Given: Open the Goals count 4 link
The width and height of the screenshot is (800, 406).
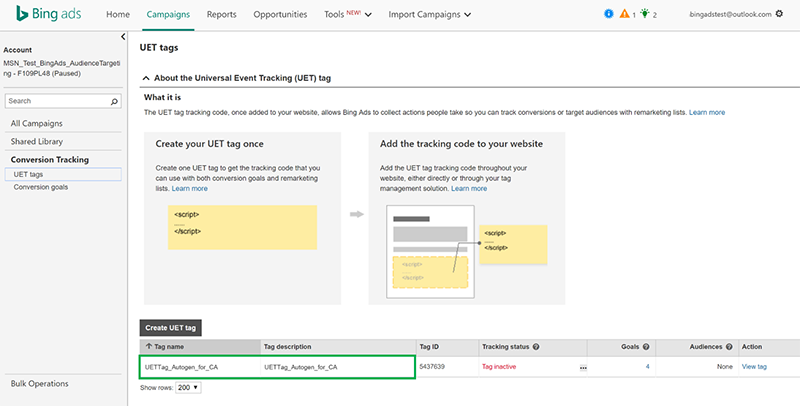Looking at the screenshot, I should pos(647,367).
